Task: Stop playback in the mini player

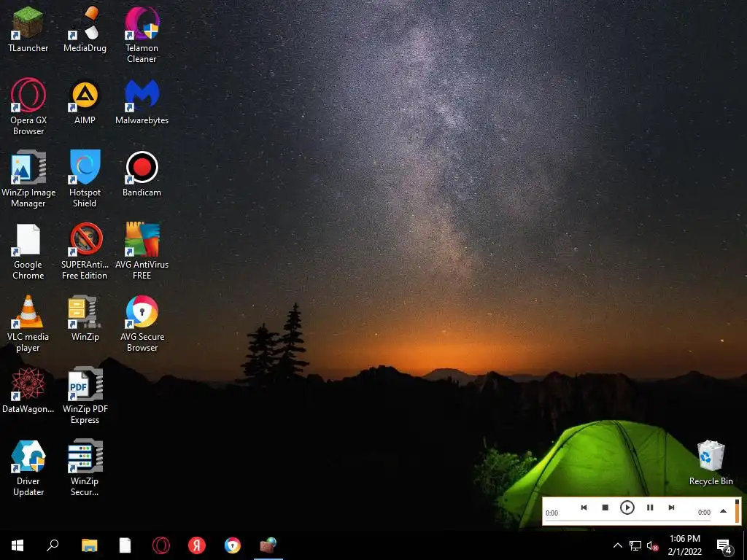Action: (x=605, y=507)
